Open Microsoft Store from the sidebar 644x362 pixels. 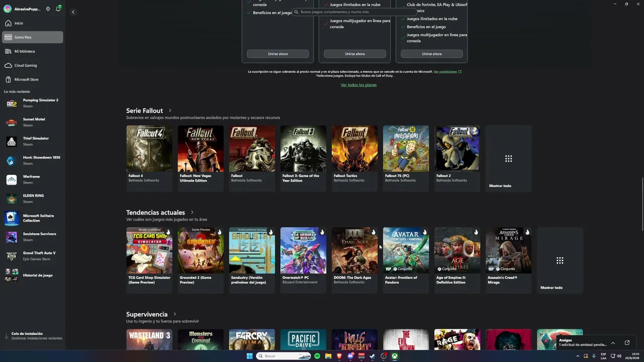(x=33, y=79)
